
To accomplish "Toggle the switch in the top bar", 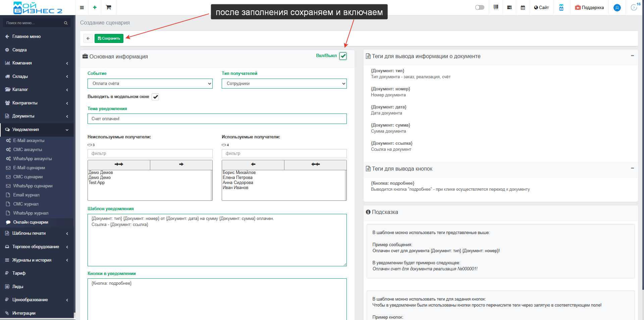I will point(480,7).
